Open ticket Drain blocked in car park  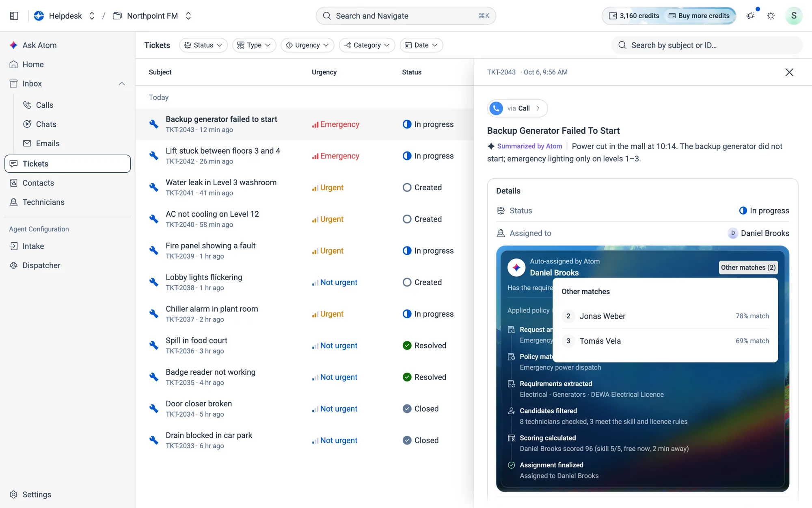(x=304, y=440)
